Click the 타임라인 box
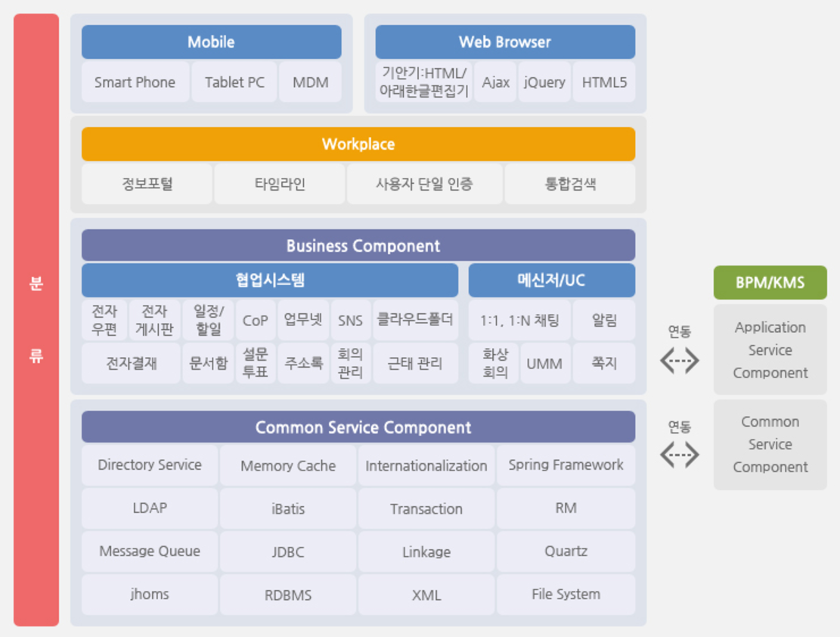This screenshot has height=637, width=840. pyautogui.click(x=280, y=184)
